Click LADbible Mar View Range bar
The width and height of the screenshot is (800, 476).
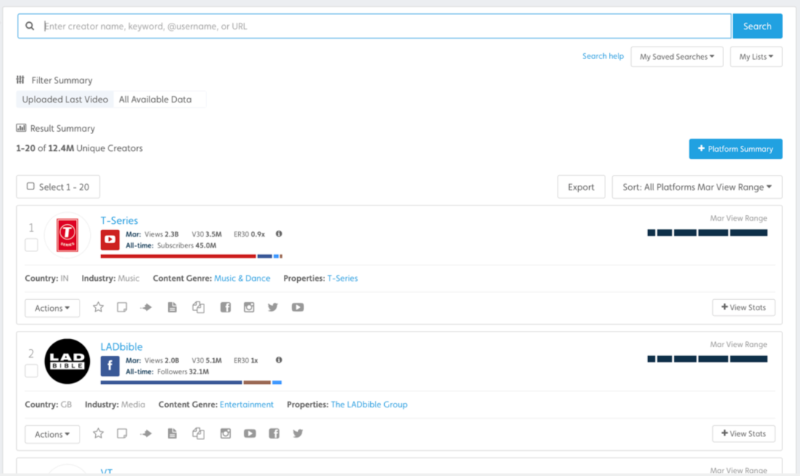coord(707,359)
